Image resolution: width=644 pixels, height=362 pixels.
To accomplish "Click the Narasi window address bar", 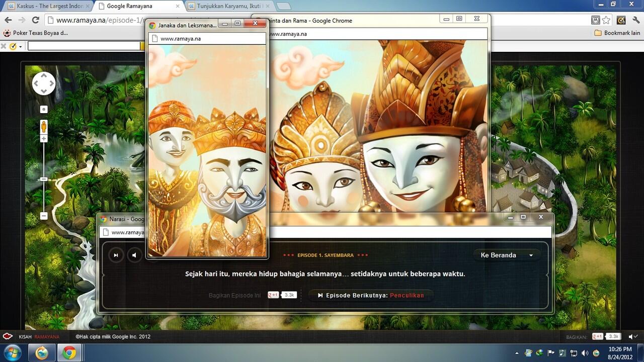I will tap(326, 232).
